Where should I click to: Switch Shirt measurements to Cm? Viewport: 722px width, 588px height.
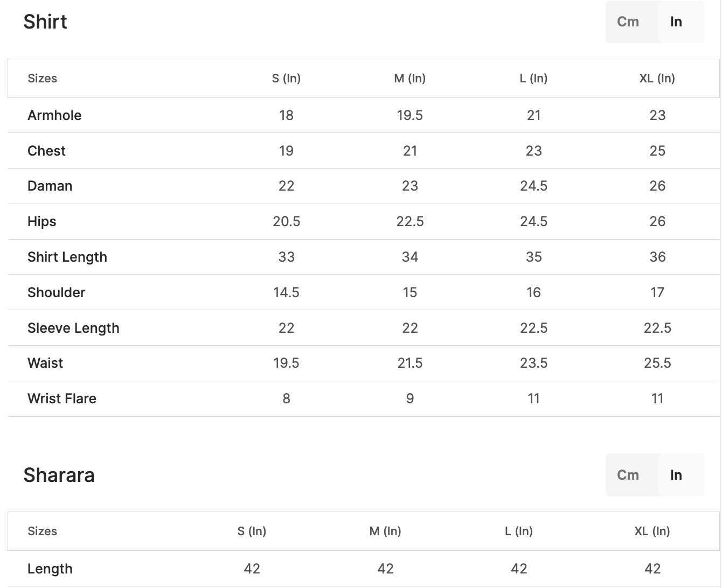628,22
